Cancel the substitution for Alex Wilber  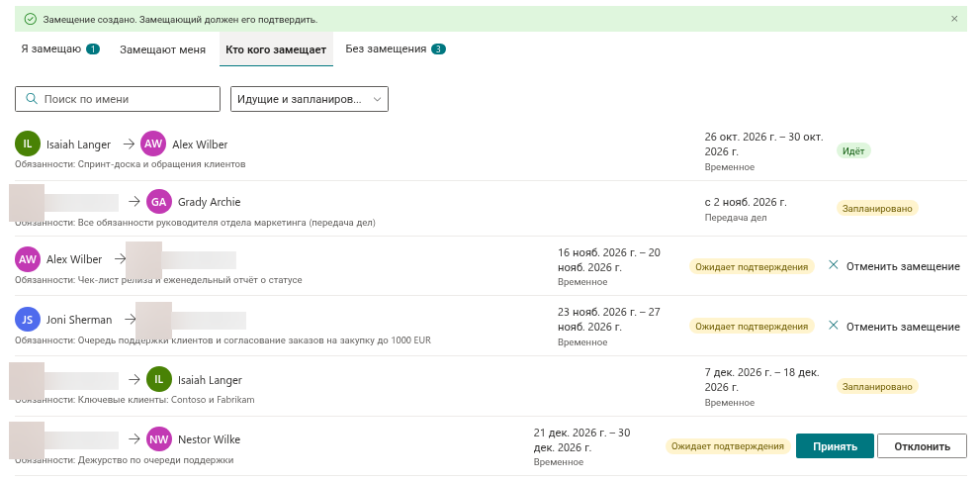[894, 266]
